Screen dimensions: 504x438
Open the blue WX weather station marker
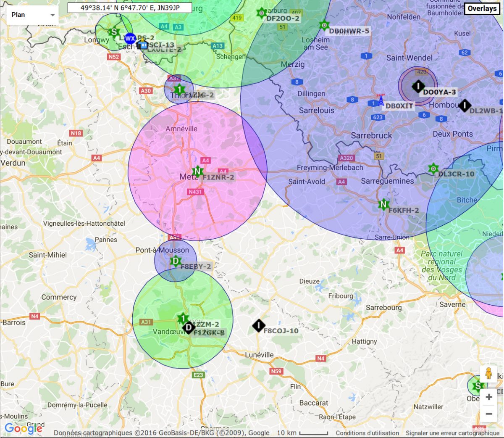pyautogui.click(x=130, y=39)
